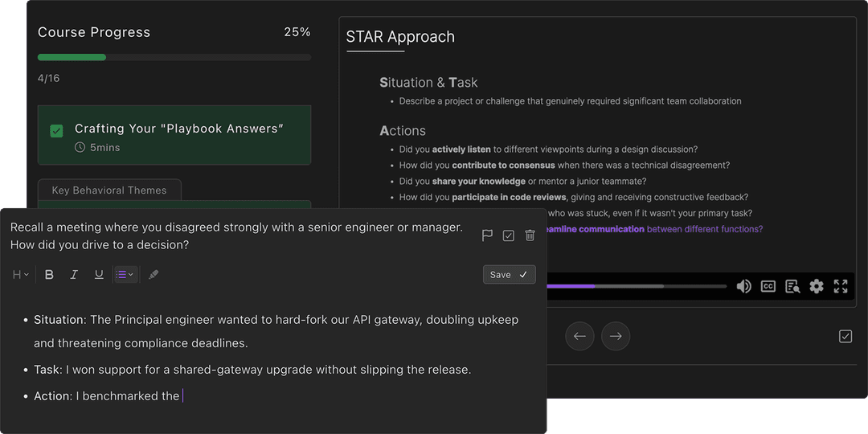Toggle closed captions on the video
Screen dimensions: 868x434
tap(768, 286)
